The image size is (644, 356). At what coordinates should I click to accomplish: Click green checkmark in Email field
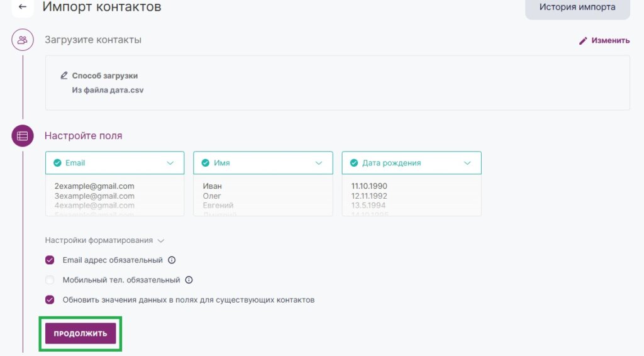tap(57, 163)
